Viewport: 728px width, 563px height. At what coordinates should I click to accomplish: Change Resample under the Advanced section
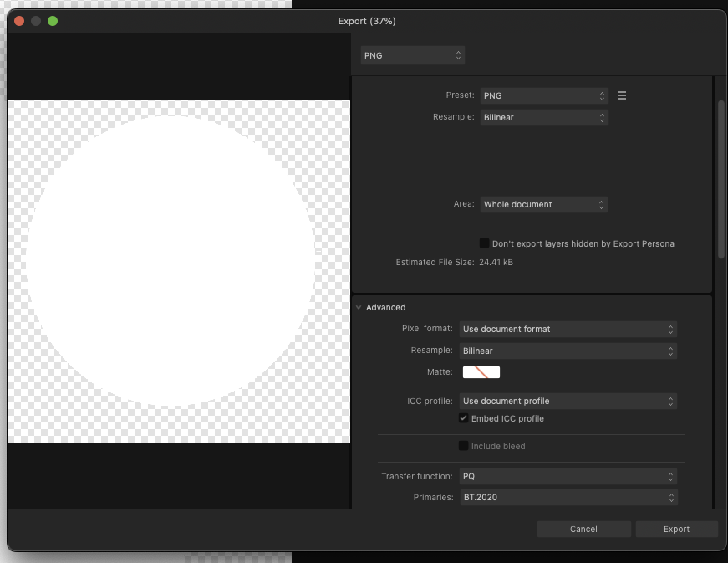[x=568, y=351]
